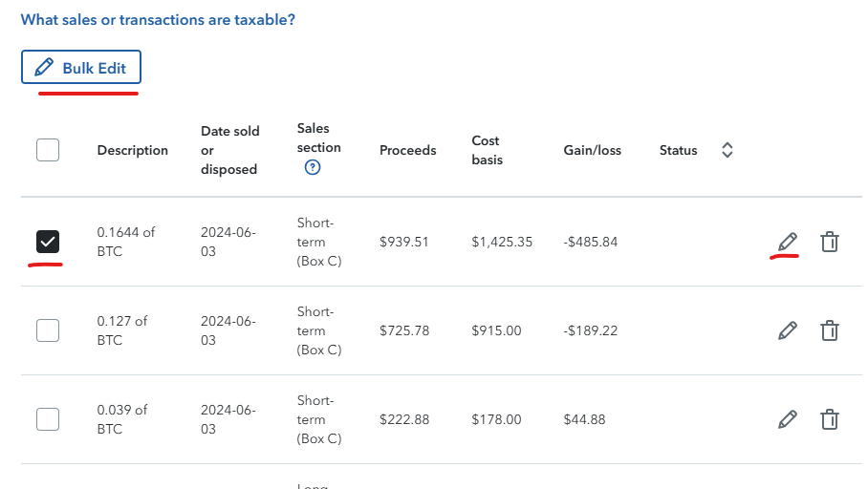The height and width of the screenshot is (489, 868).
Task: Click the Gain/loss column header
Action: (592, 150)
